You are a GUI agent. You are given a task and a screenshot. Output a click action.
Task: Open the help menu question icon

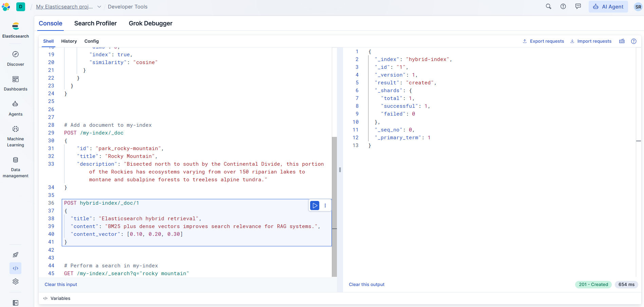(563, 7)
